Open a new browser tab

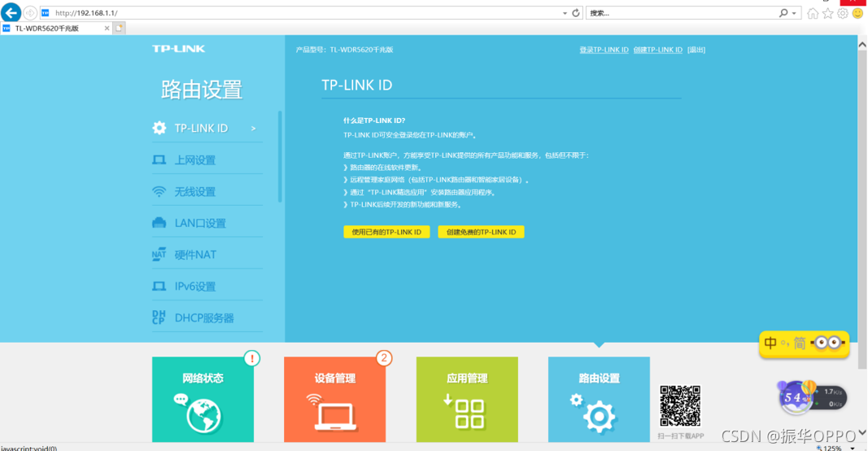(x=119, y=28)
